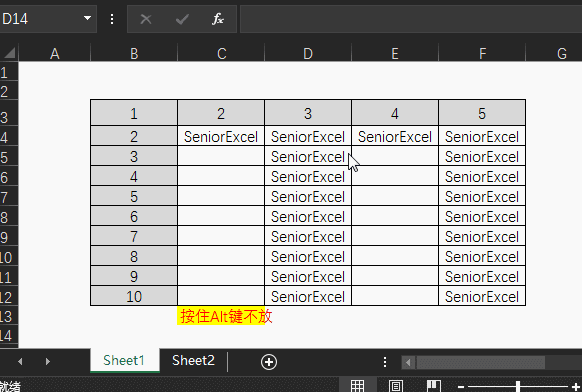Click the dots handle beside horizontal scrollbar

(385, 362)
